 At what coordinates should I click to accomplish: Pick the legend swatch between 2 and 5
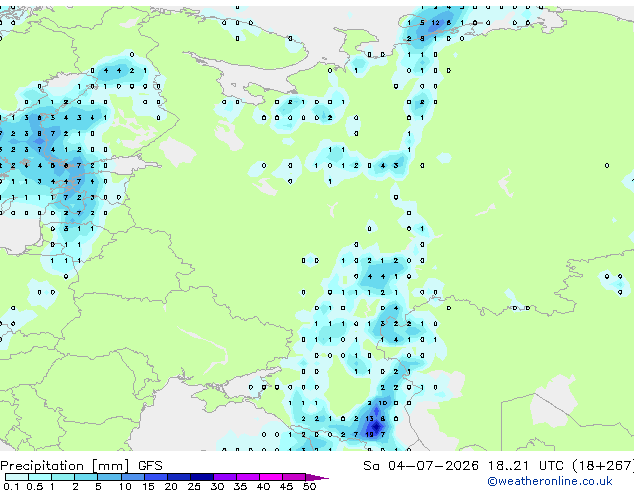point(86,477)
